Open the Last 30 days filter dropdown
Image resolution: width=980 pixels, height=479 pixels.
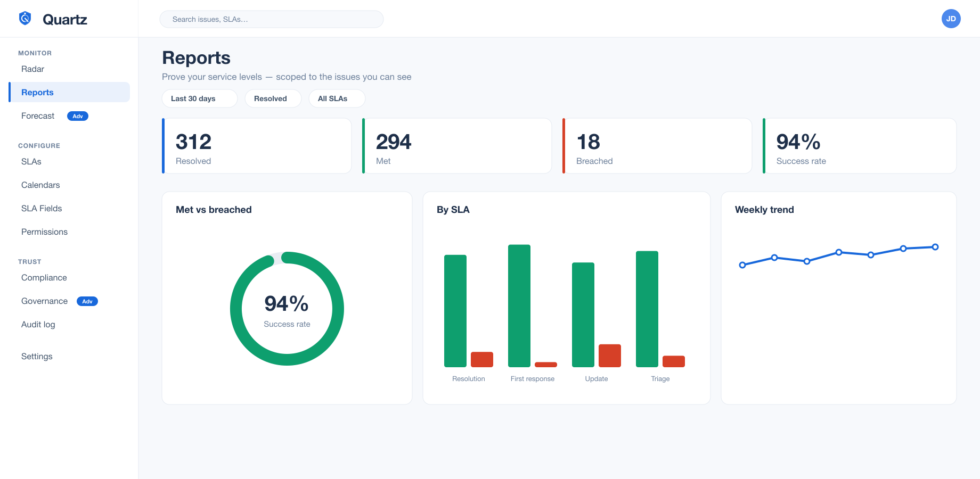(200, 98)
